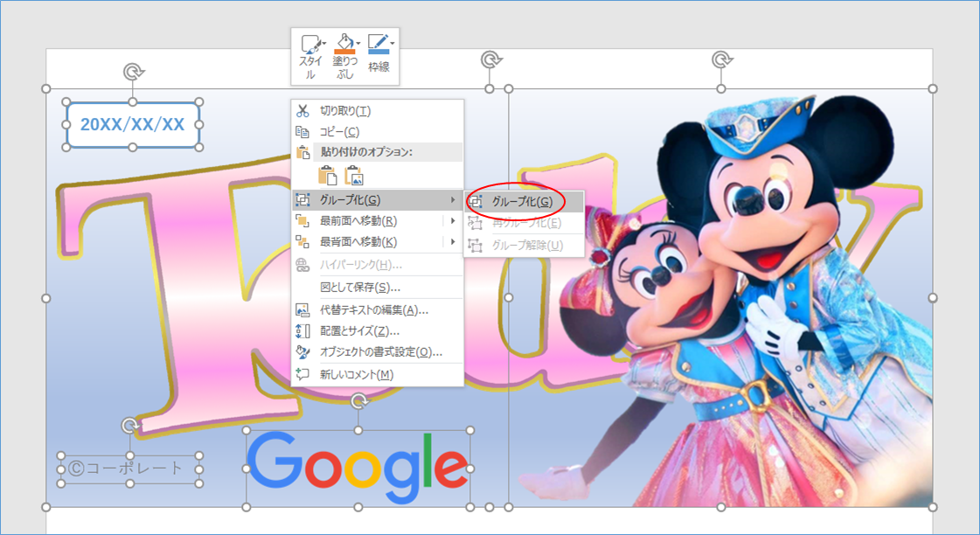Expand the arrow beside 最前面へ移動
Viewport: 980px width, 535px height.
click(453, 220)
